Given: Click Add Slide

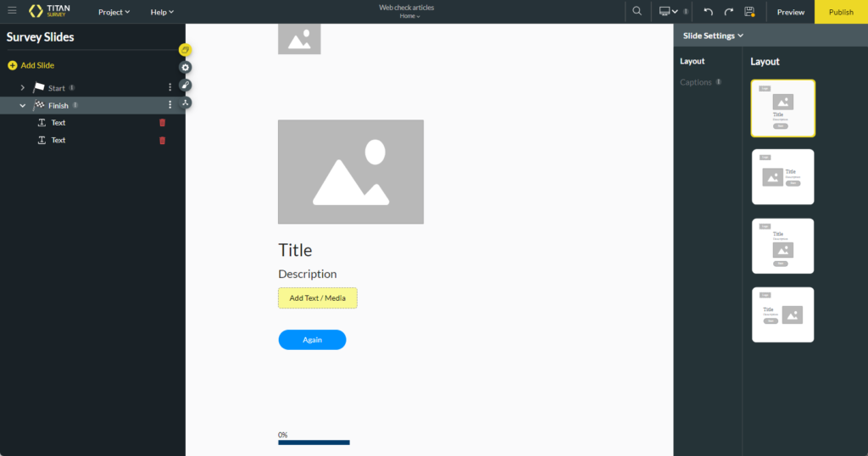Looking at the screenshot, I should click(x=31, y=65).
